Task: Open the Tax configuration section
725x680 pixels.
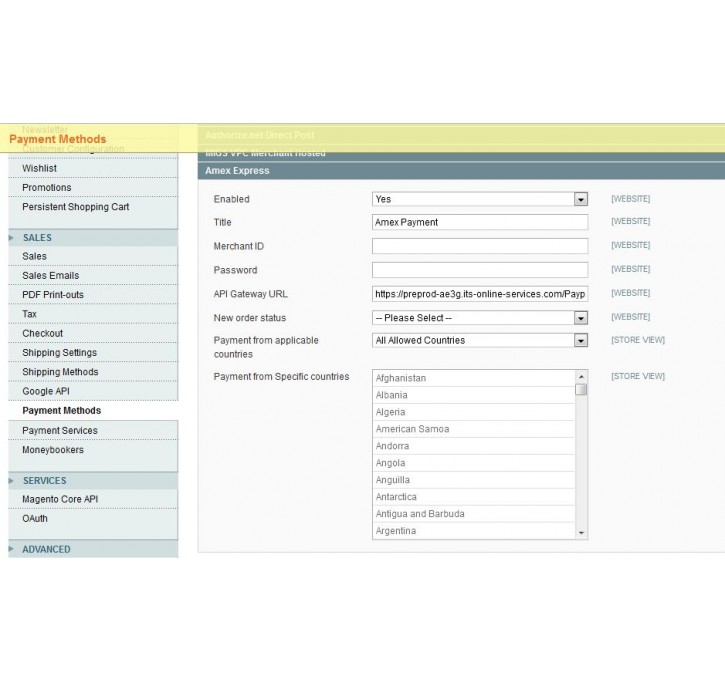Action: pos(92,314)
